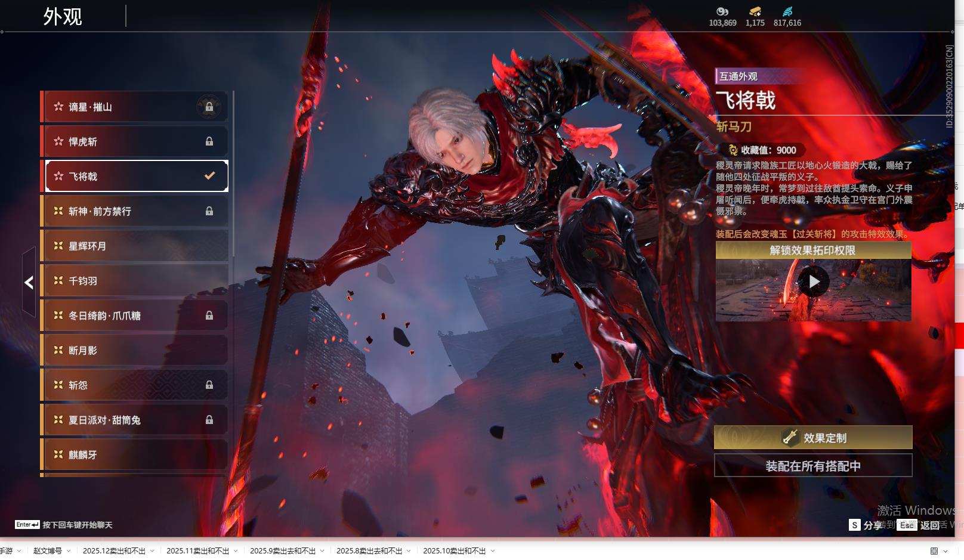Click the lock icon on 摘星·摧山 row
964x560 pixels.
pyautogui.click(x=209, y=107)
